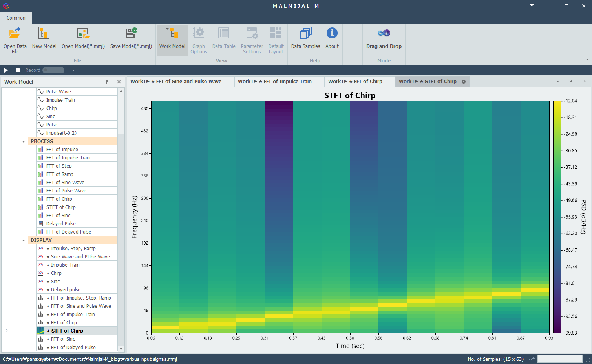This screenshot has width=592, height=364.
Task: Restore the Default Layout
Action: (276, 40)
